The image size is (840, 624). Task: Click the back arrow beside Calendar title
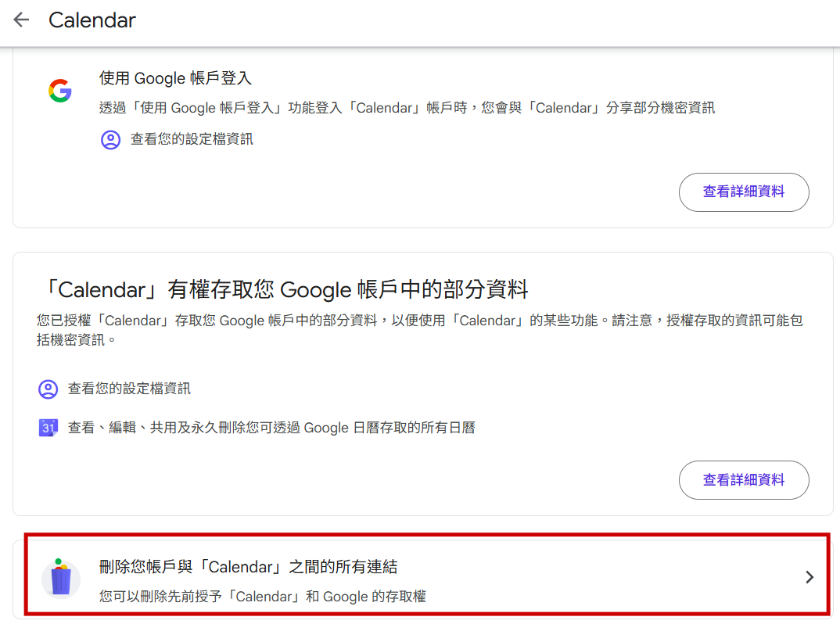point(21,20)
